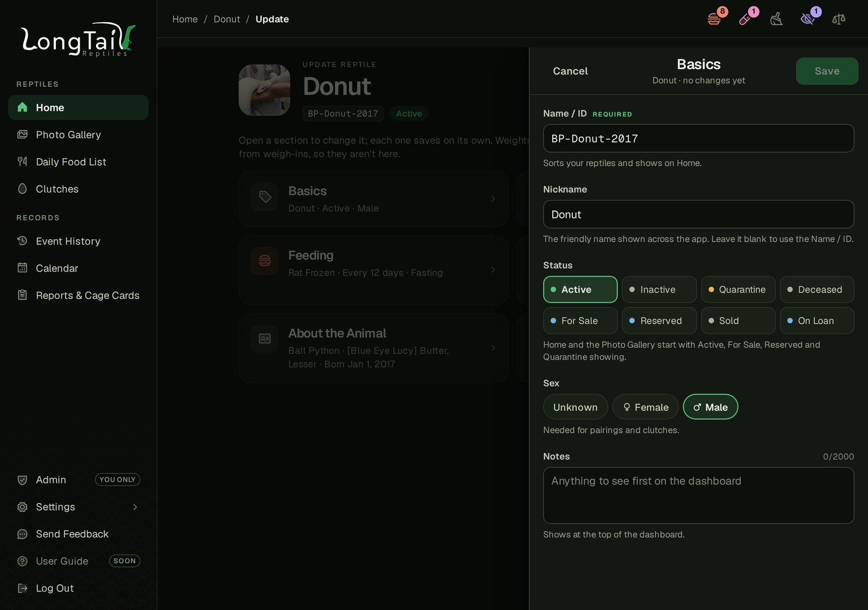
Task: Choose Unknown for sex
Action: pos(576,407)
